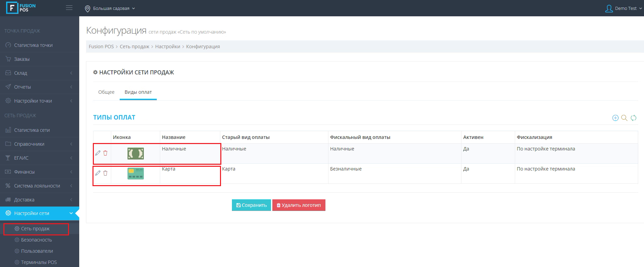
Task: Add a new payment type
Action: coord(615,118)
